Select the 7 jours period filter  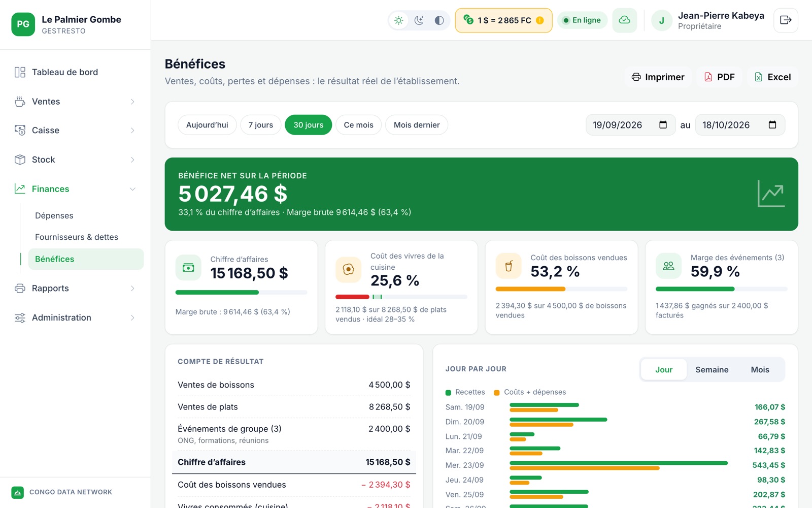click(x=261, y=125)
